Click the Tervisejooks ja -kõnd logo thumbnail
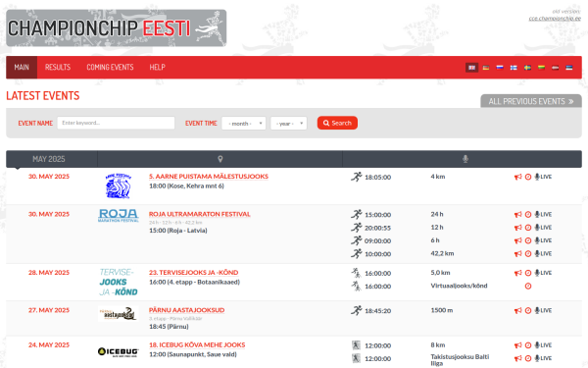Viewport: 588px width, 368px height. coord(119,282)
